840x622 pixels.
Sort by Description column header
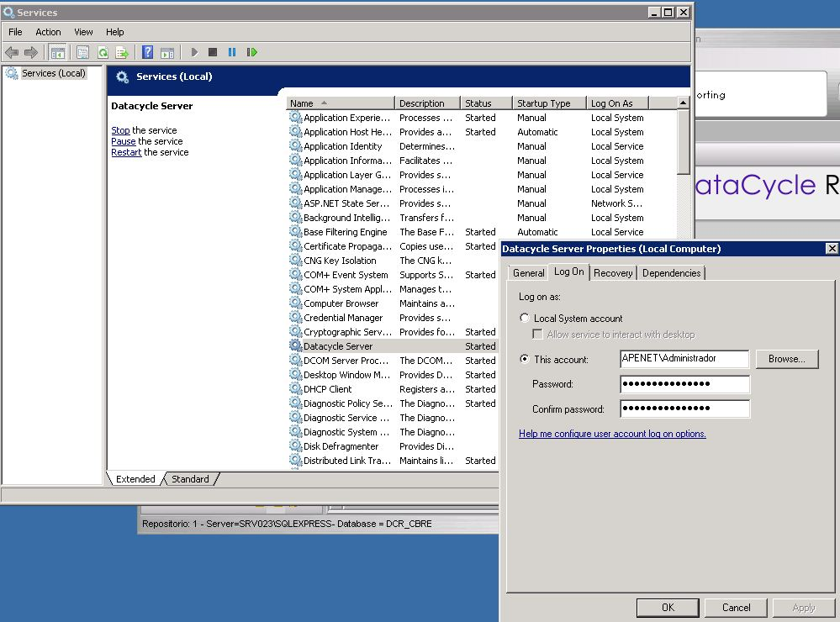tap(427, 103)
